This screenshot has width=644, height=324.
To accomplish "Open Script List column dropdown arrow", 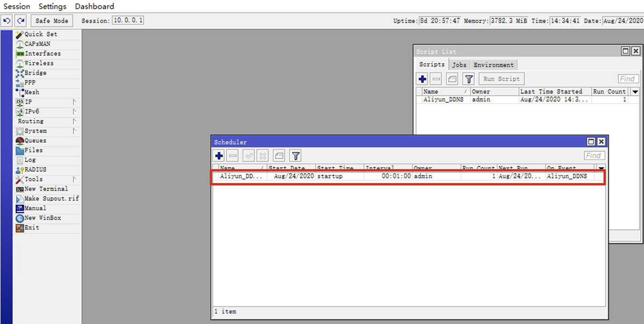I will (x=635, y=92).
